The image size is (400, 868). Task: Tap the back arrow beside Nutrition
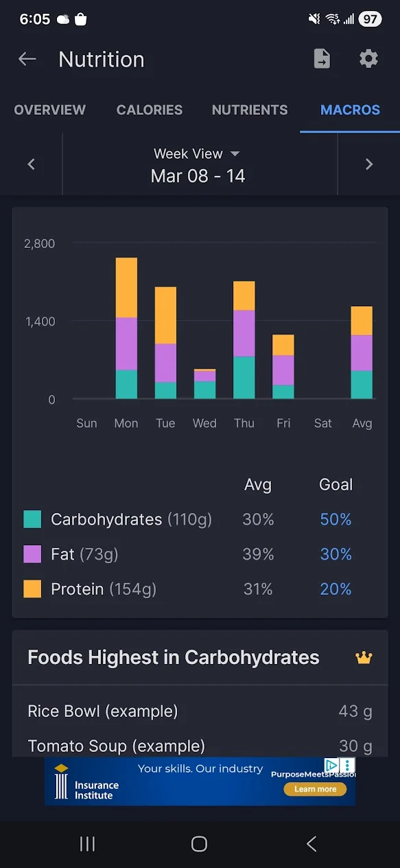(x=27, y=59)
